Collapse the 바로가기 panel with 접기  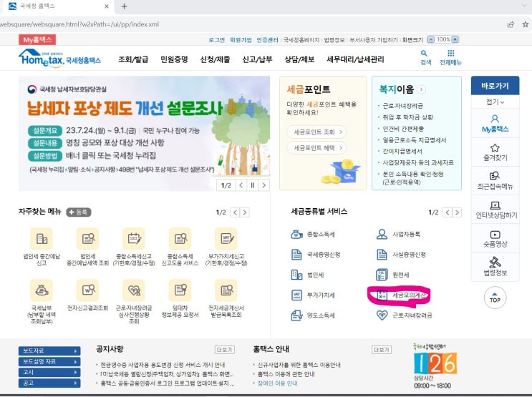(x=495, y=102)
